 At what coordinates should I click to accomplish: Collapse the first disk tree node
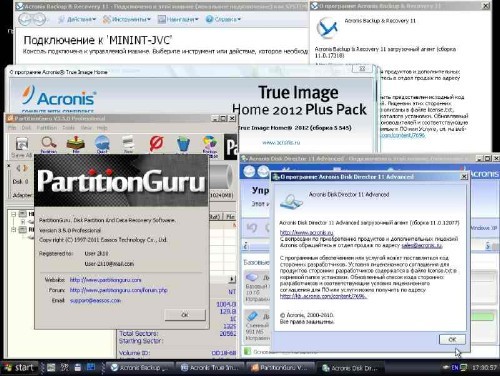[14, 214]
